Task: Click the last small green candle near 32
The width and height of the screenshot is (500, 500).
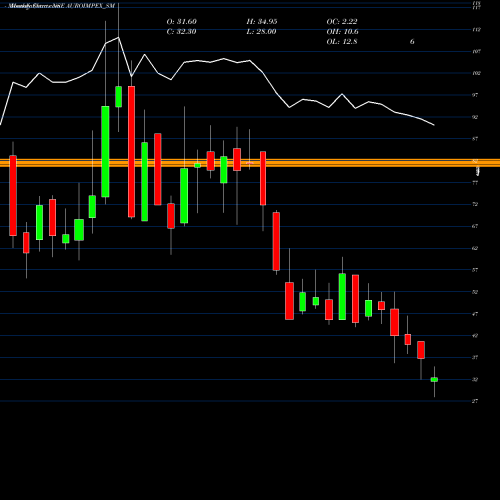Action: [434, 379]
